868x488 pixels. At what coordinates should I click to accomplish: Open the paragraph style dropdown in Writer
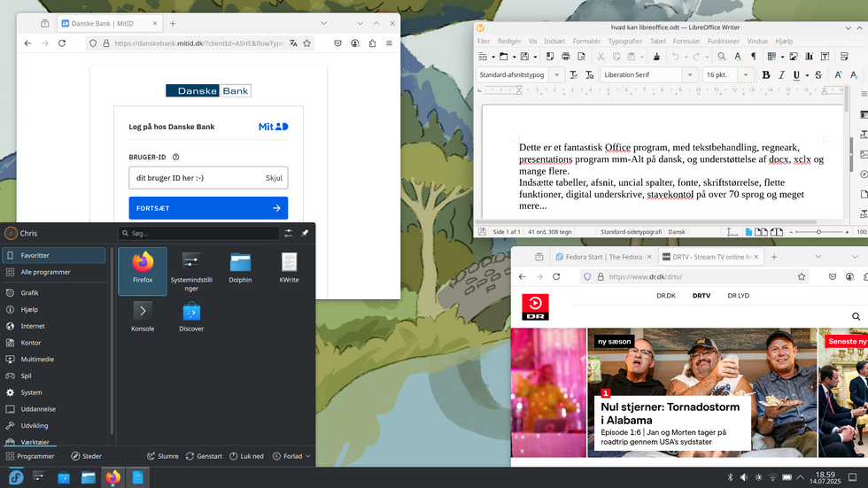[x=556, y=75]
